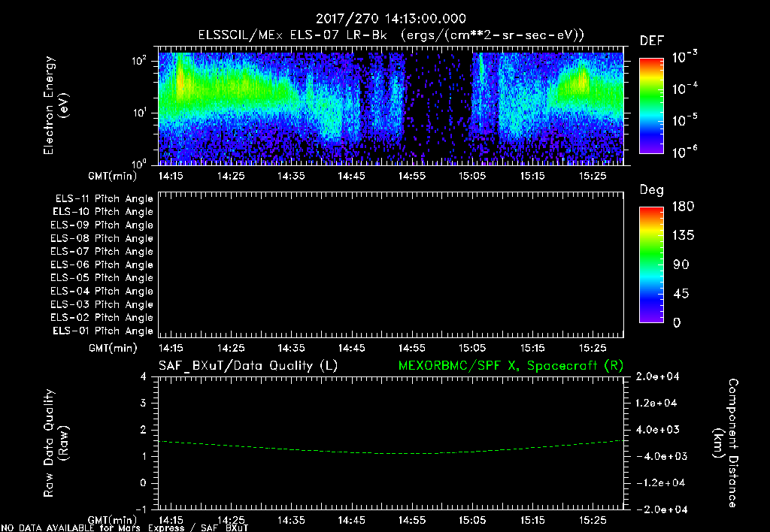Click the Component Distance (km) axis label
The width and height of the screenshot is (770, 532).
coord(726,443)
